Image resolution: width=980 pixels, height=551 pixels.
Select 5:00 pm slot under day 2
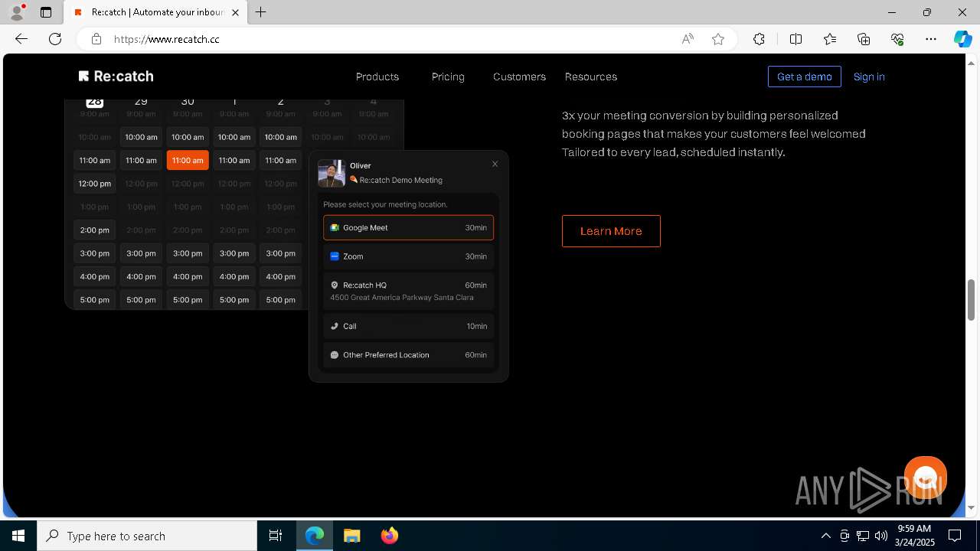(280, 300)
